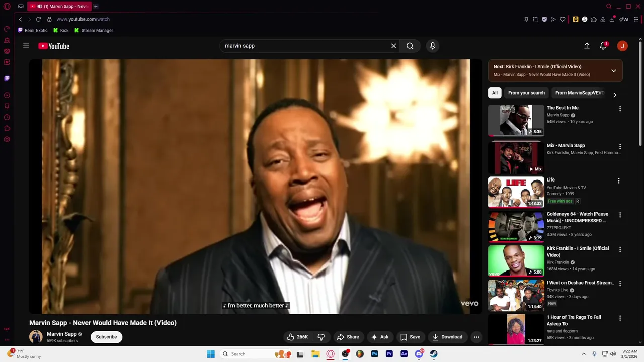
Task: Open a new tab with the plus button
Action: click(x=96, y=6)
